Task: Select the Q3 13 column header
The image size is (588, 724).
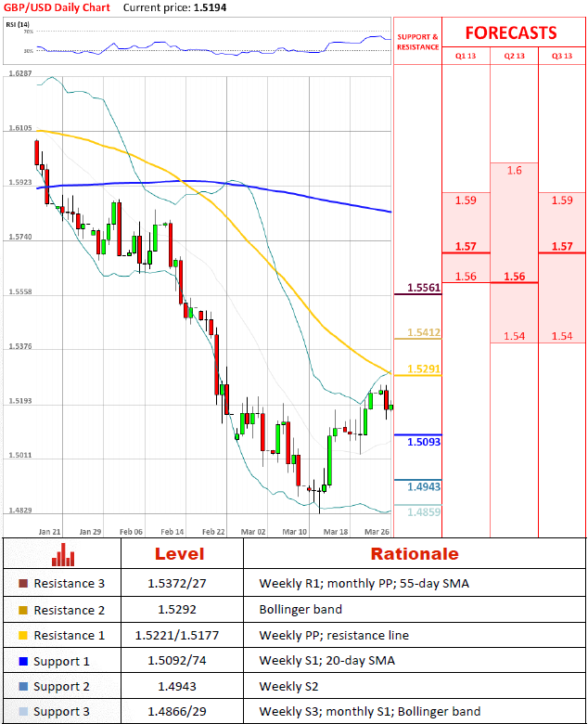Action: tap(562, 56)
